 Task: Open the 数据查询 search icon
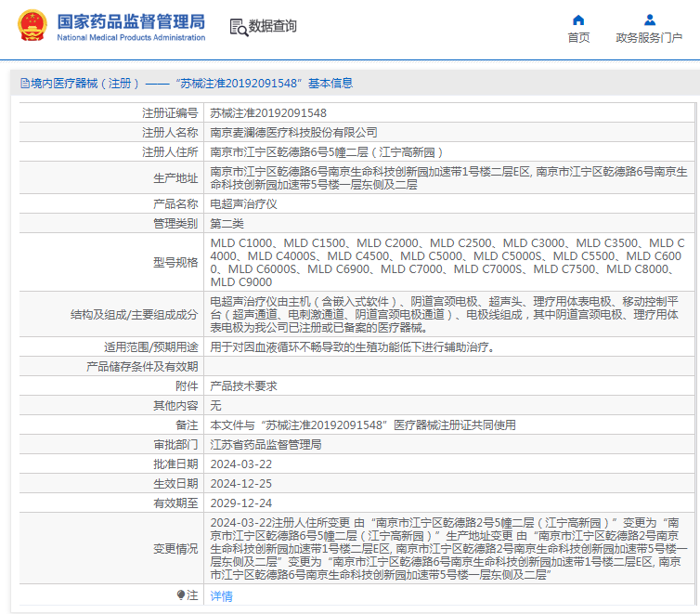coord(239,27)
